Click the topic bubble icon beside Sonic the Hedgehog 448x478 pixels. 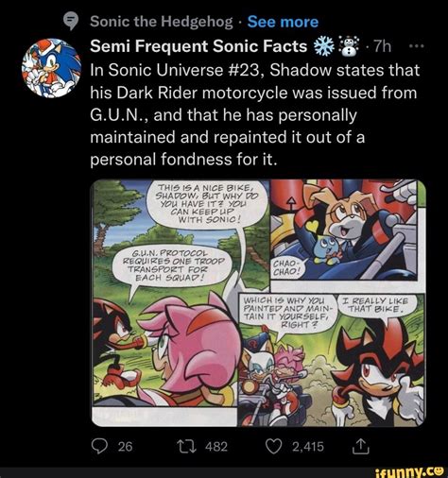pos(71,22)
